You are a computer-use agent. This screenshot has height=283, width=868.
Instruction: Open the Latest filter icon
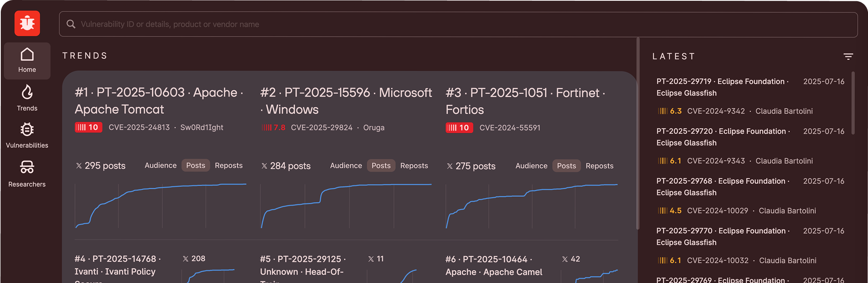pos(848,57)
